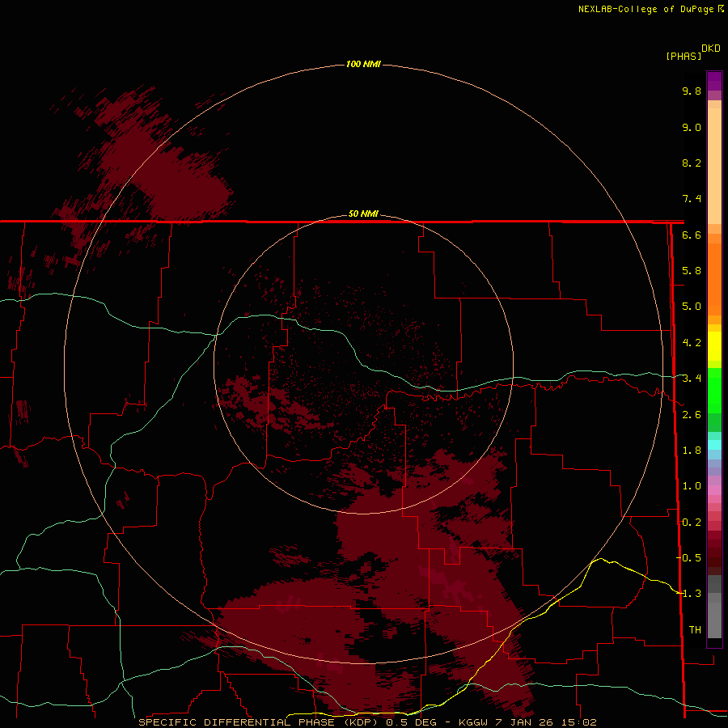This screenshot has height=728, width=728.
Task: Click the 9.0 scale value
Action: pyautogui.click(x=692, y=127)
